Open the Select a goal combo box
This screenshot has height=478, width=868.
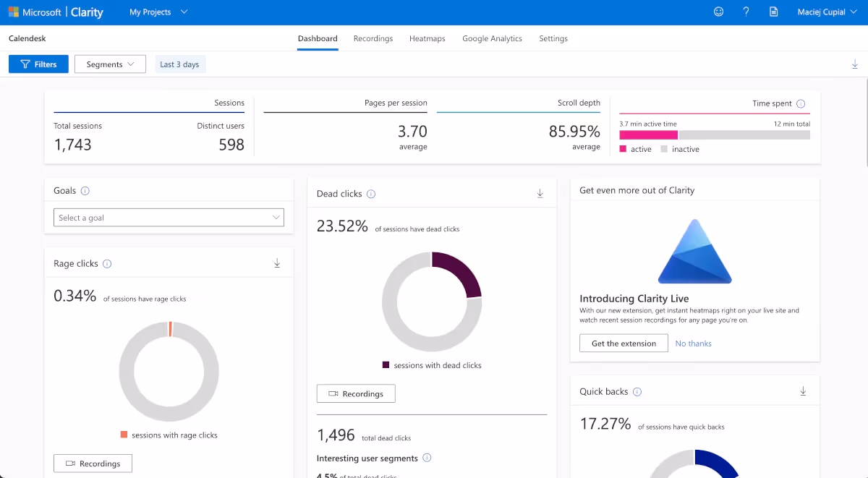pos(169,218)
